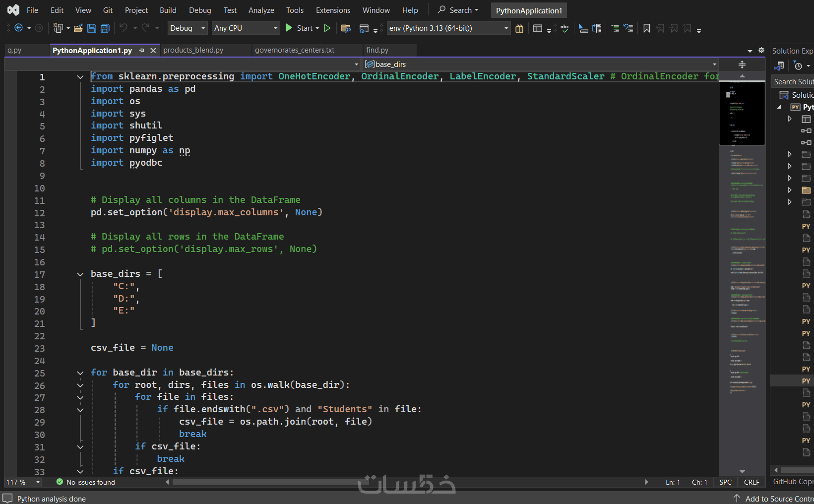Toggle a bookmark on the current line
Viewport: 814px width, 504px height.
(647, 28)
